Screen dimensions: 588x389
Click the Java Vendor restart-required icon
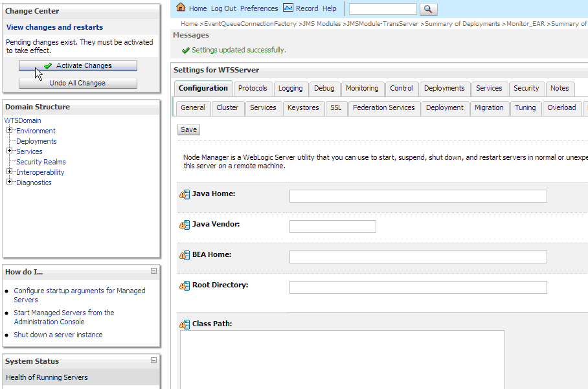coord(185,225)
